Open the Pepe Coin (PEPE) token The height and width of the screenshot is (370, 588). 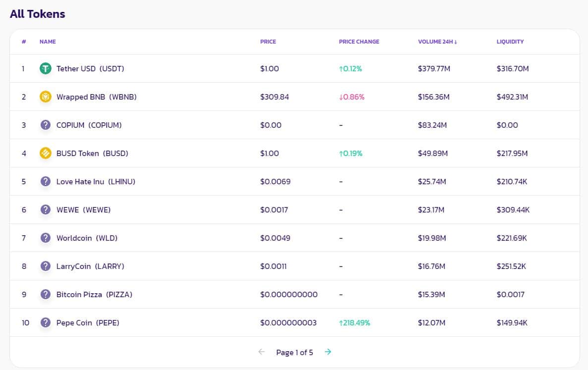(x=88, y=323)
